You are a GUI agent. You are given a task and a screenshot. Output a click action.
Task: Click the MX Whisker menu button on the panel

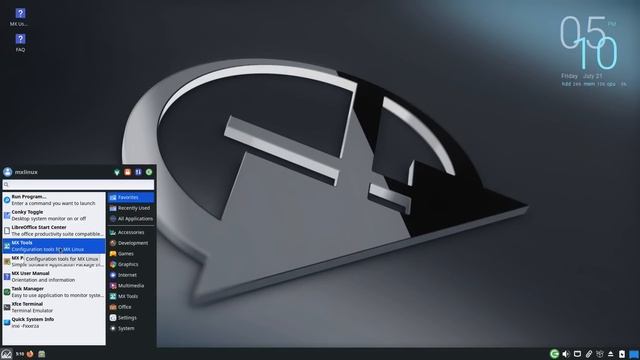pos(6,354)
